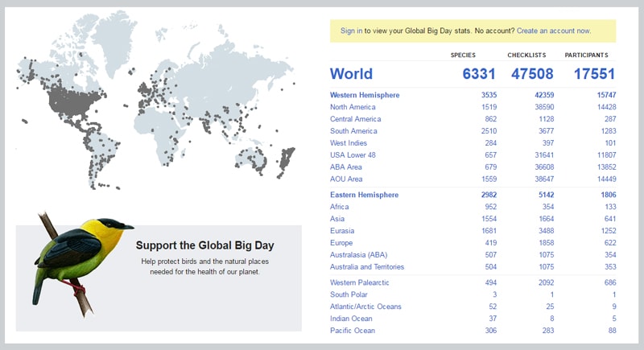The image size is (644, 350).
Task: Select the Eastern Hemisphere region
Action: (364, 195)
